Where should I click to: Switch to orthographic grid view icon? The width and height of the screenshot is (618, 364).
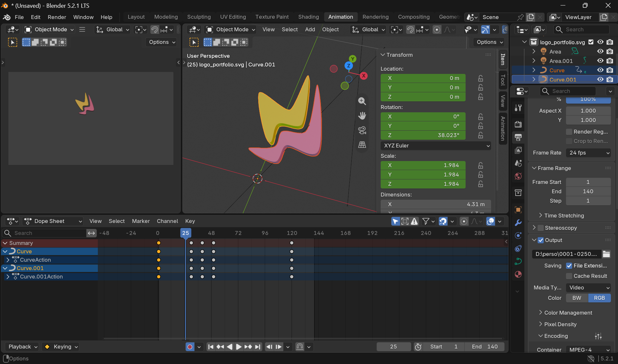pos(362,145)
